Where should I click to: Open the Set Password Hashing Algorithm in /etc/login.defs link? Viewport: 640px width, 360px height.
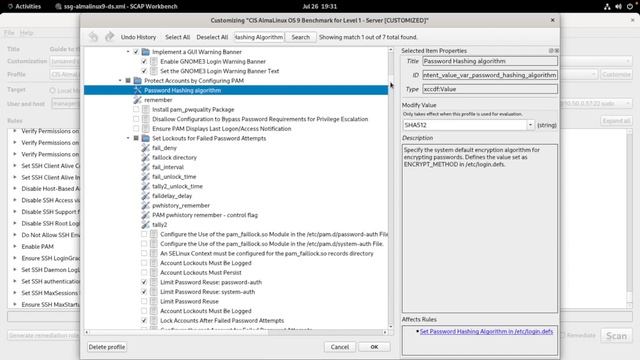tap(486, 331)
